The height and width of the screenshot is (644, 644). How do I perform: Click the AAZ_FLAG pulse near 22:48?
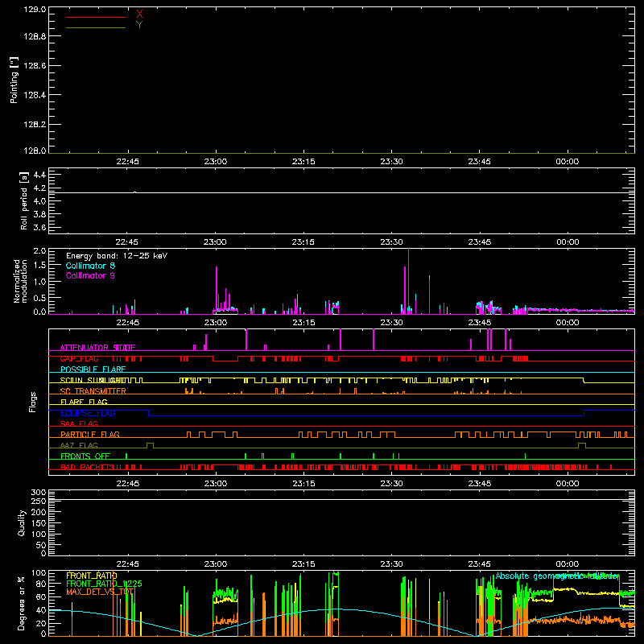point(150,446)
